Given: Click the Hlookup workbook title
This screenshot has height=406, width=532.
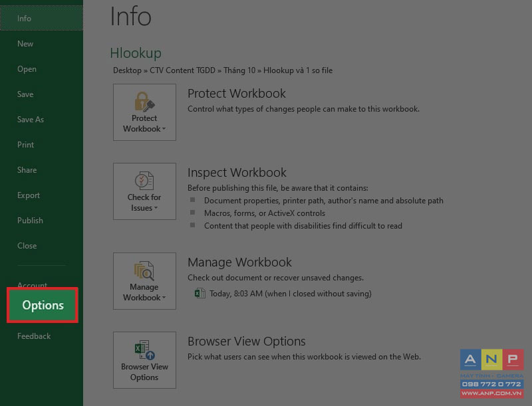Looking at the screenshot, I should 136,53.
